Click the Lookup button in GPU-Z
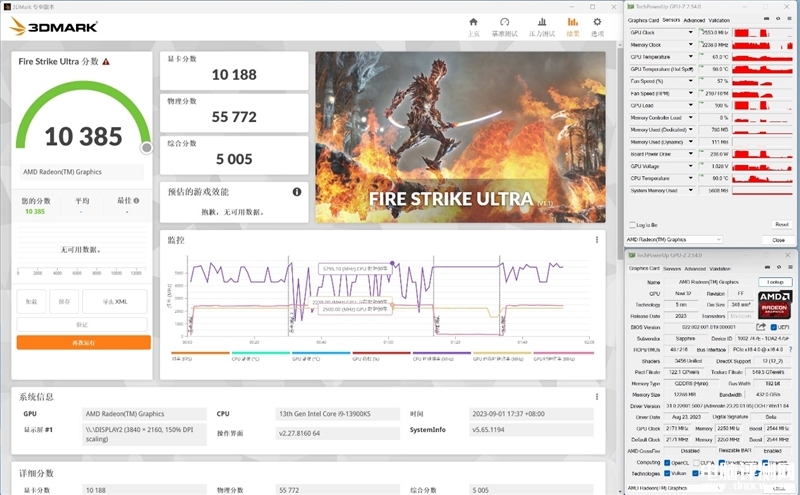The height and width of the screenshot is (495, 800). 775,282
